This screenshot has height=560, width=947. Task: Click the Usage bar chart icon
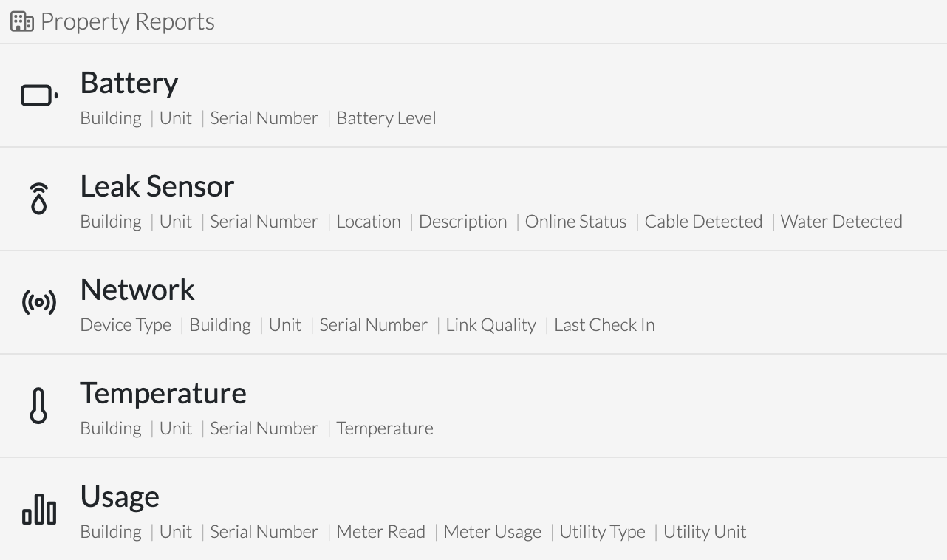(x=39, y=510)
